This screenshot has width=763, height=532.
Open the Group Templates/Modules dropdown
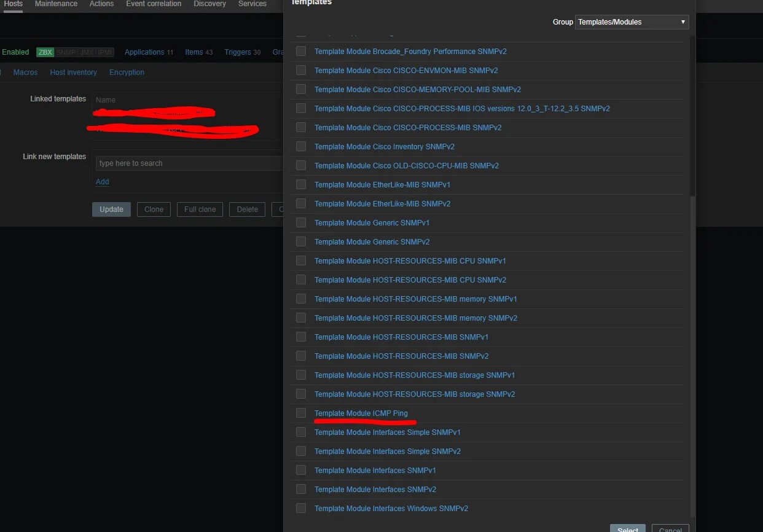[x=632, y=22]
